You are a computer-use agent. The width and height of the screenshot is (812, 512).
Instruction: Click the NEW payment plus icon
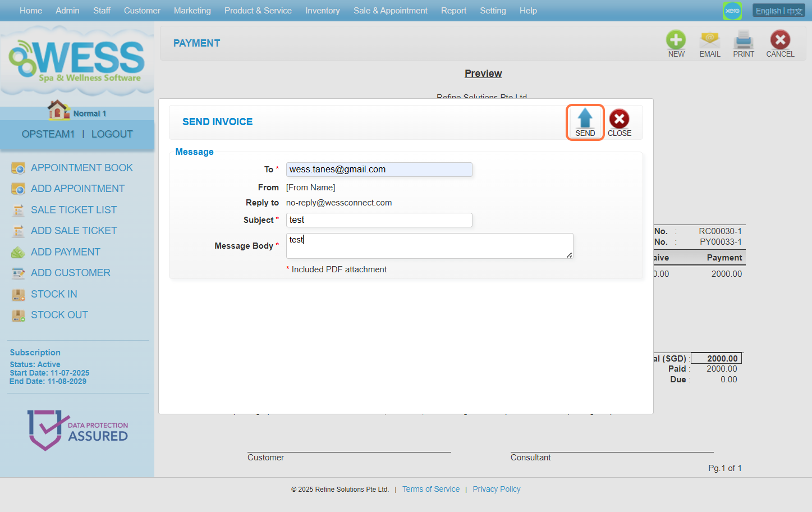pyautogui.click(x=676, y=40)
